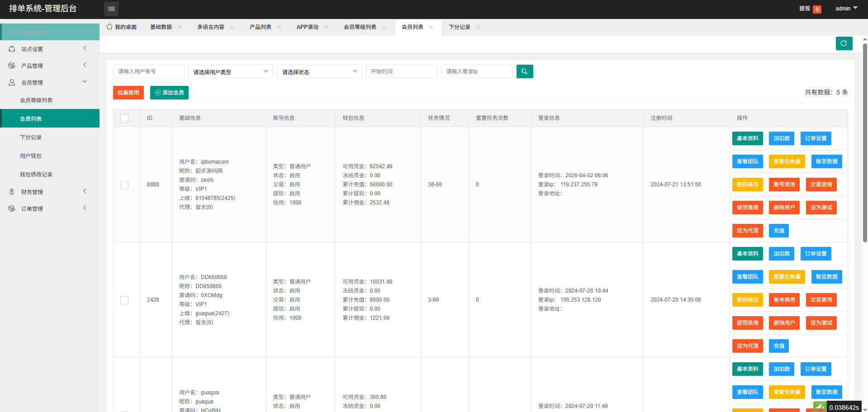
Task: Open 用户钱包 in the sidebar menu
Action: pyautogui.click(x=31, y=156)
